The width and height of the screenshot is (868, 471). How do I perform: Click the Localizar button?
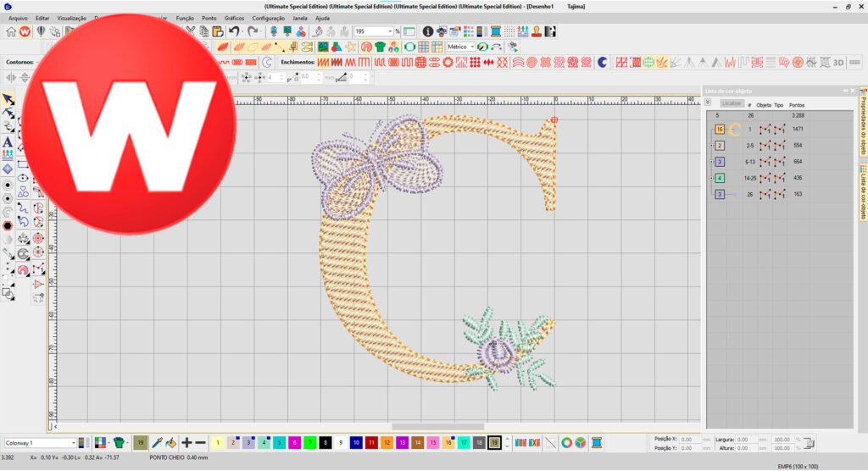(x=732, y=103)
